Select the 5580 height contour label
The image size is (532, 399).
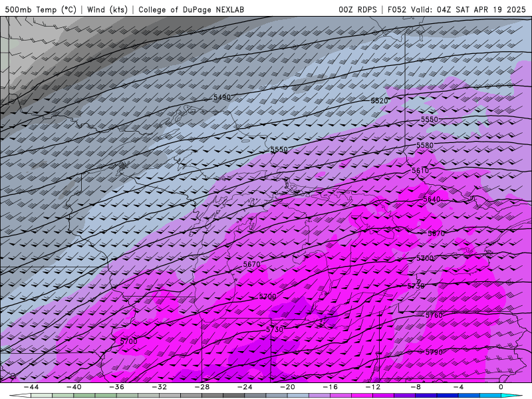[x=425, y=145]
